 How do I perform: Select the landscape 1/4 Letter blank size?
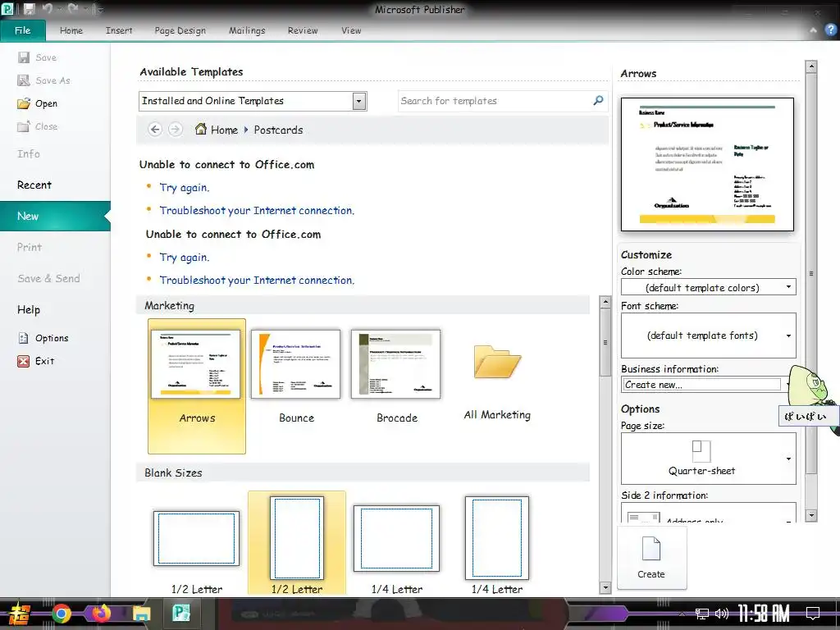coord(396,538)
